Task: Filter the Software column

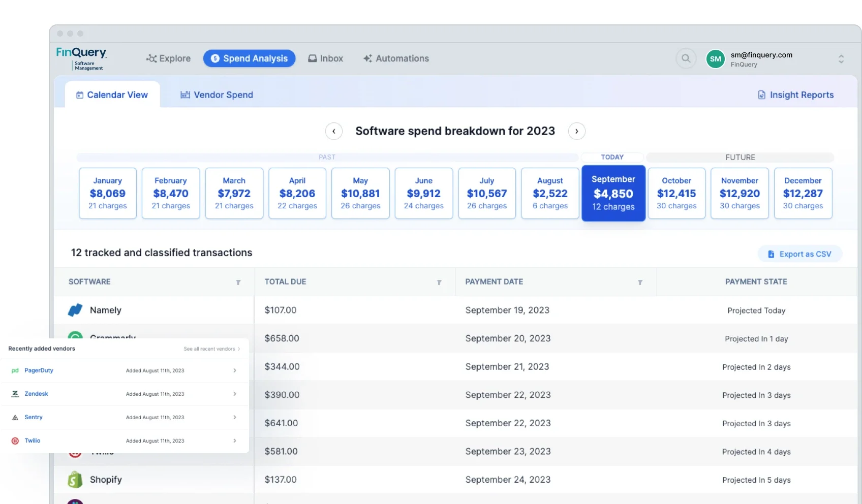Action: click(238, 282)
